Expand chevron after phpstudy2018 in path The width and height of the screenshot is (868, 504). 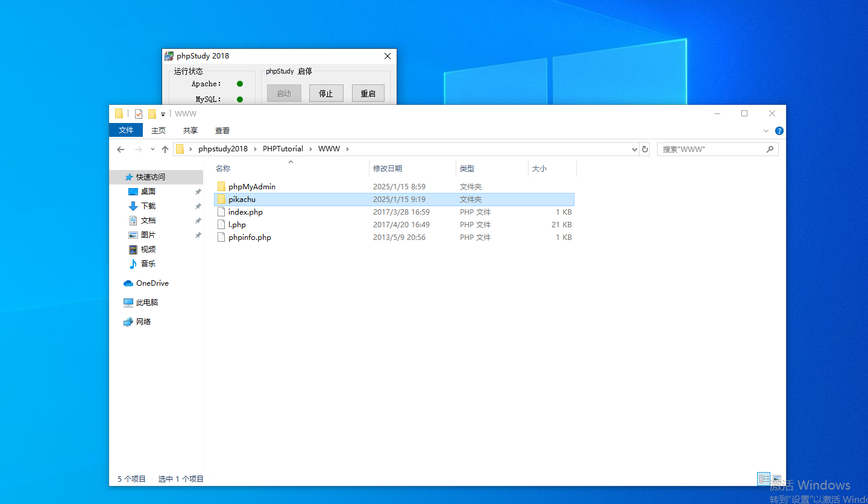click(x=255, y=149)
